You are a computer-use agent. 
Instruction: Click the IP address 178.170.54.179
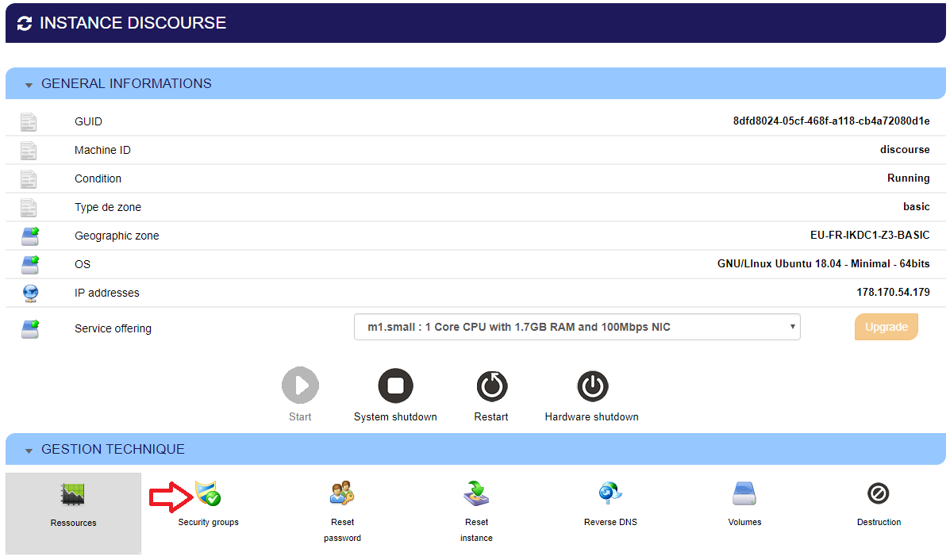coord(893,292)
